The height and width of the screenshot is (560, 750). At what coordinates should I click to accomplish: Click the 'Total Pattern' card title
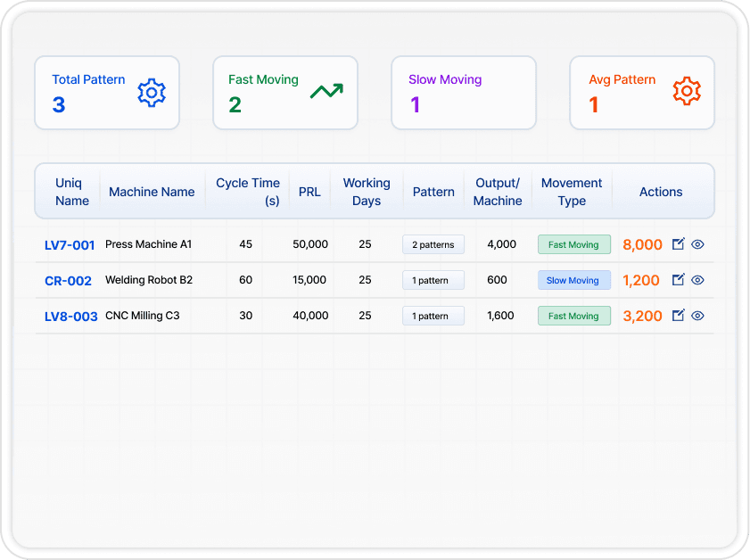(x=88, y=79)
